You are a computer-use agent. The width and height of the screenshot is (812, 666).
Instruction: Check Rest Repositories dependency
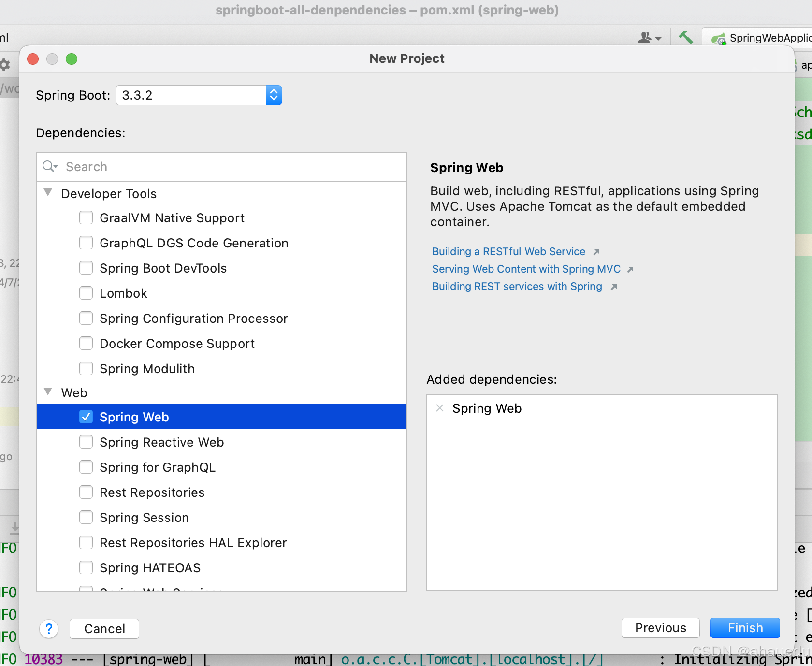point(86,492)
